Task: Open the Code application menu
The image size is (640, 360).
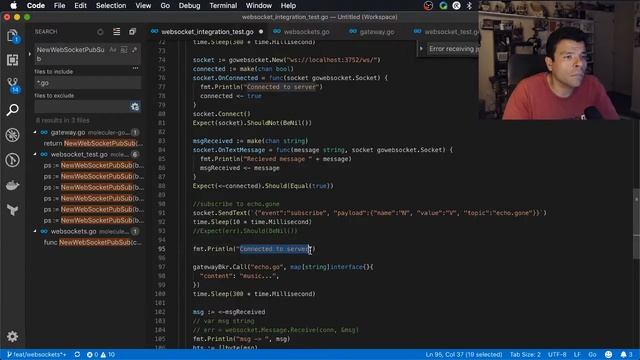Action: 36,6
